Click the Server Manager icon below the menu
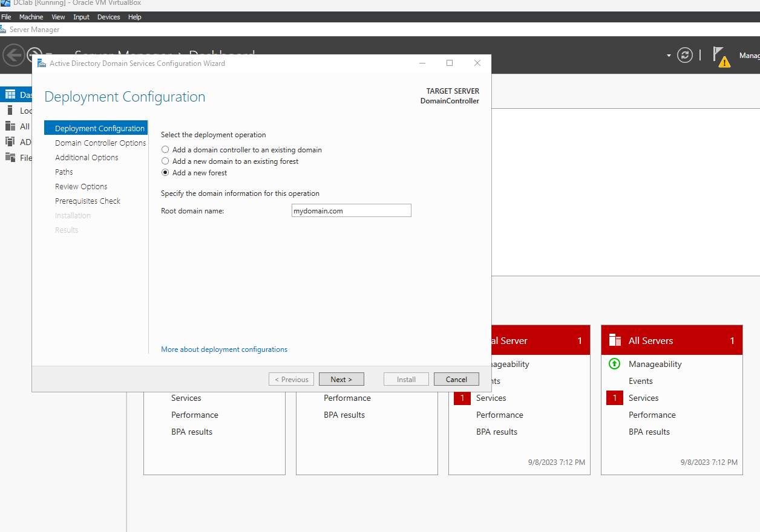Viewport: 760px width, 532px height. click(x=5, y=29)
